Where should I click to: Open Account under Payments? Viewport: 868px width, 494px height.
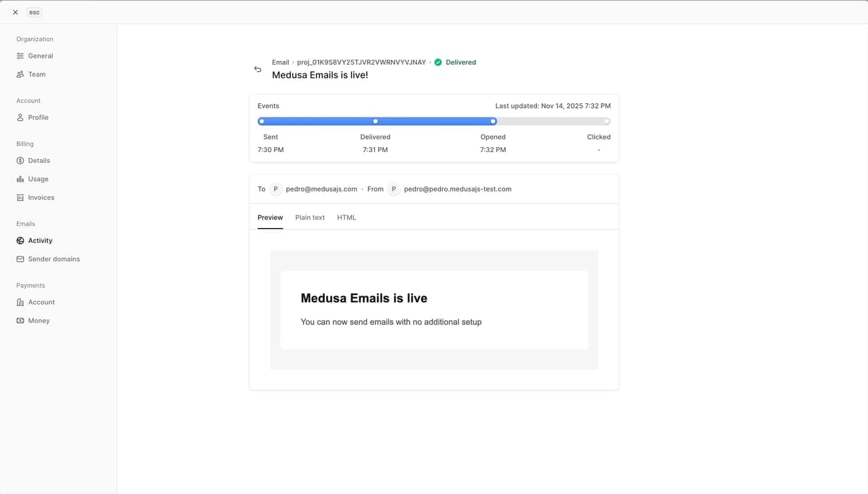coord(41,302)
